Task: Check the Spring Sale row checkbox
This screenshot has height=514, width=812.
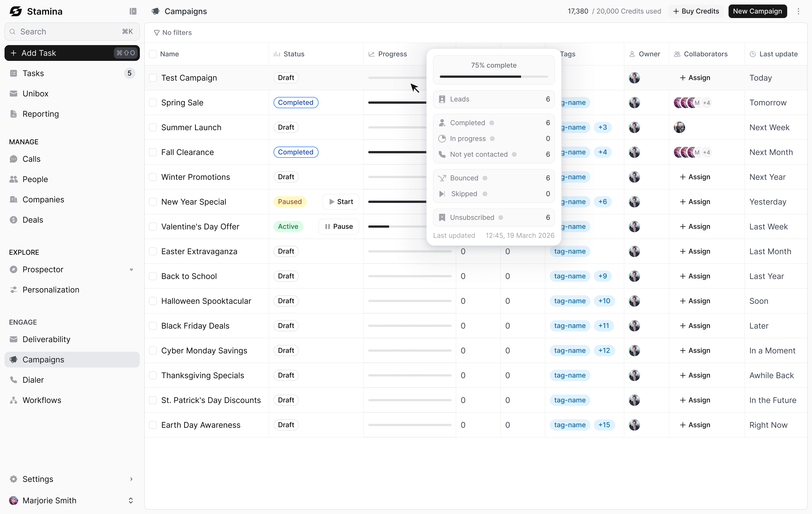Action: tap(153, 103)
